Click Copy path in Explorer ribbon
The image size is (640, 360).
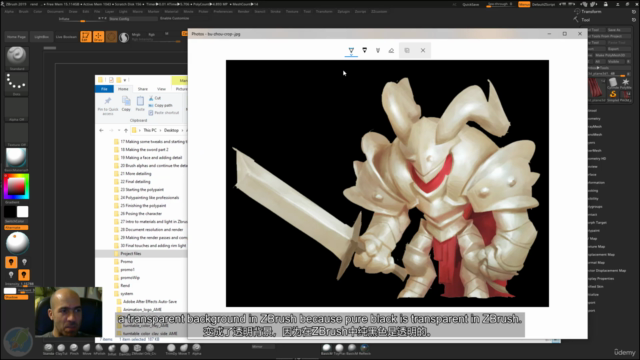click(x=160, y=105)
